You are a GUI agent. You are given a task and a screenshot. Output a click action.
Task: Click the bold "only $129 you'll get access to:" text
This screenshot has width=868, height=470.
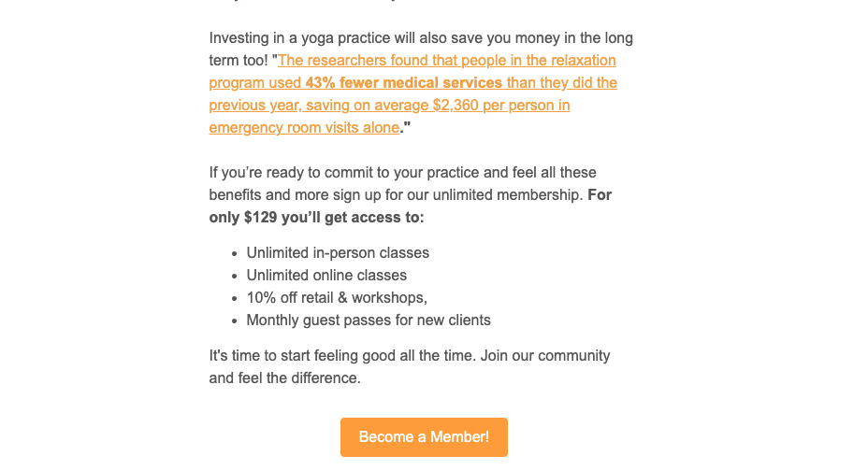(x=317, y=218)
